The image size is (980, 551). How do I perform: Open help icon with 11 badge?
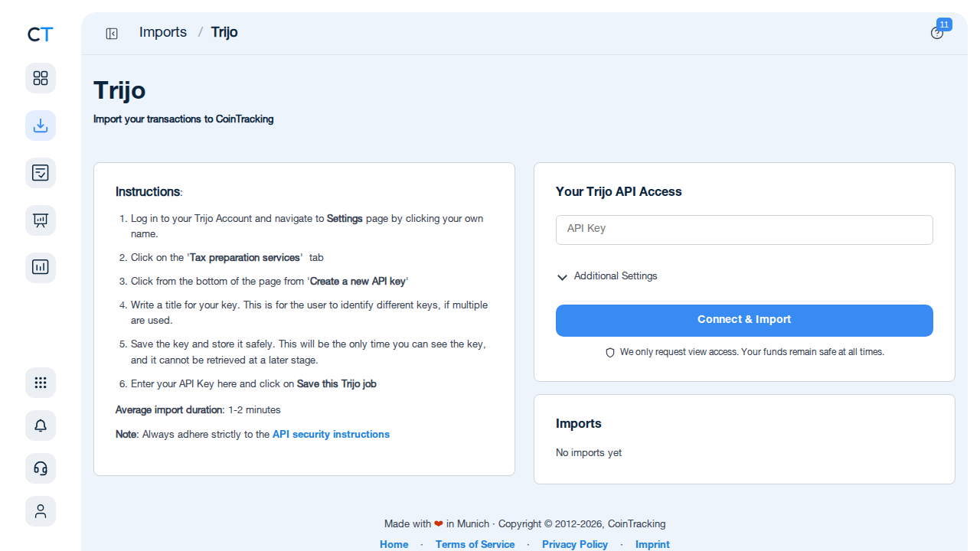937,33
